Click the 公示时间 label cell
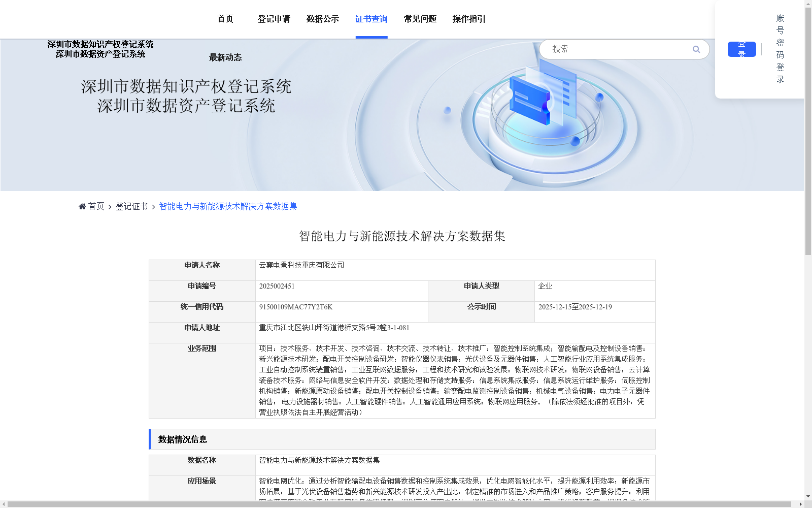This screenshot has height=508, width=812. (x=481, y=312)
